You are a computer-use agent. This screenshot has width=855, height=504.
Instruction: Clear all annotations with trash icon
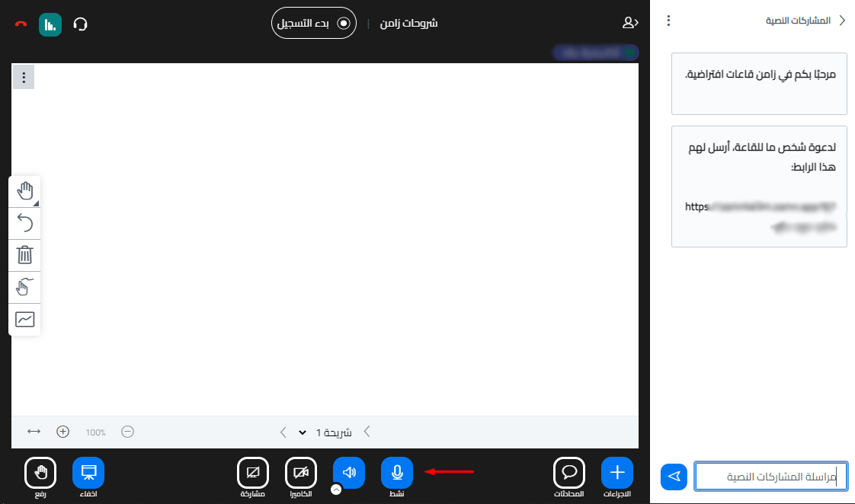tap(25, 255)
